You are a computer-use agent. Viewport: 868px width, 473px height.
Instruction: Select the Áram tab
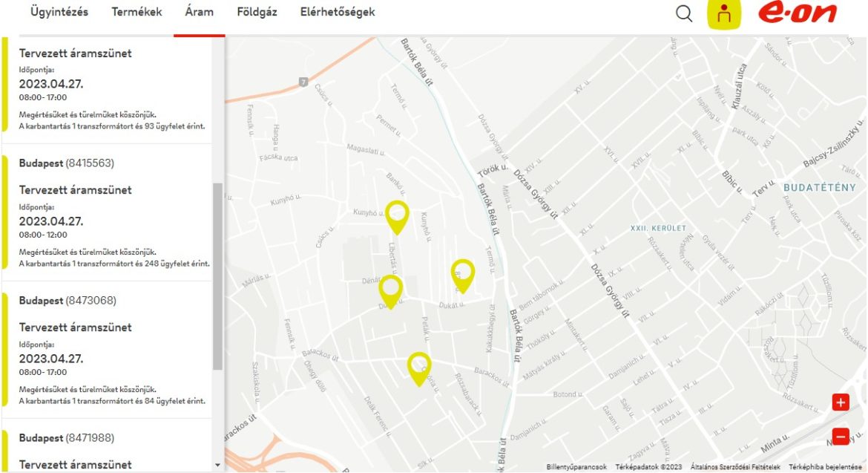[x=199, y=12]
